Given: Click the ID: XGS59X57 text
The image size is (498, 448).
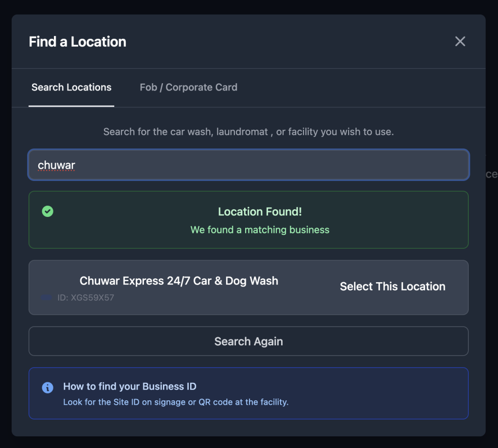Looking at the screenshot, I should 86,297.
